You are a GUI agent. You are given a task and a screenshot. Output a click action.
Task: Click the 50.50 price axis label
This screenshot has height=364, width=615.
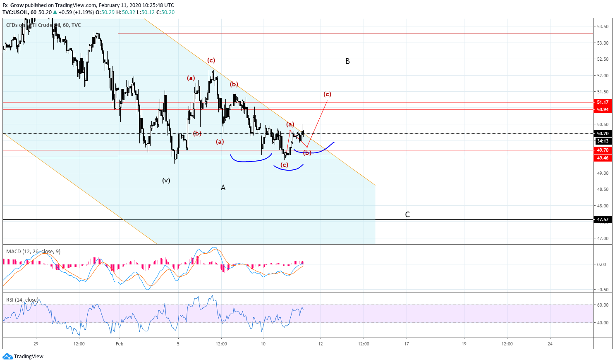coord(603,124)
